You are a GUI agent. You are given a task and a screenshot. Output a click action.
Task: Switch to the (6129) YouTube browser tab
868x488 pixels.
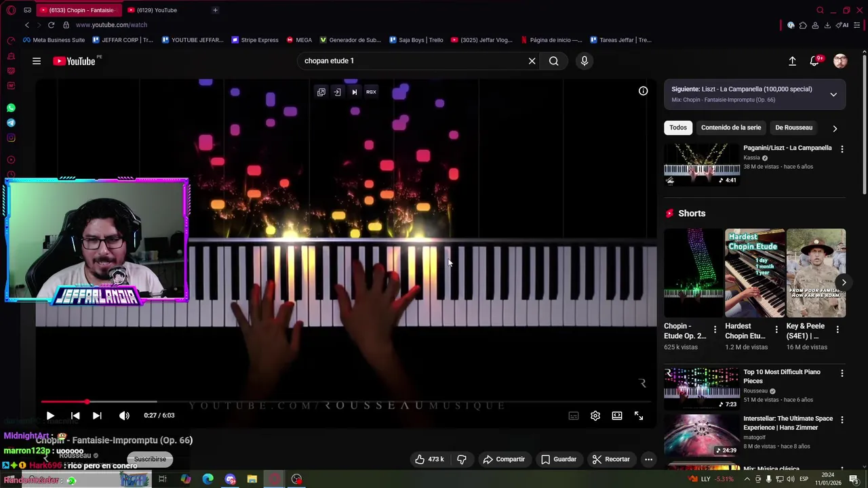pos(156,10)
